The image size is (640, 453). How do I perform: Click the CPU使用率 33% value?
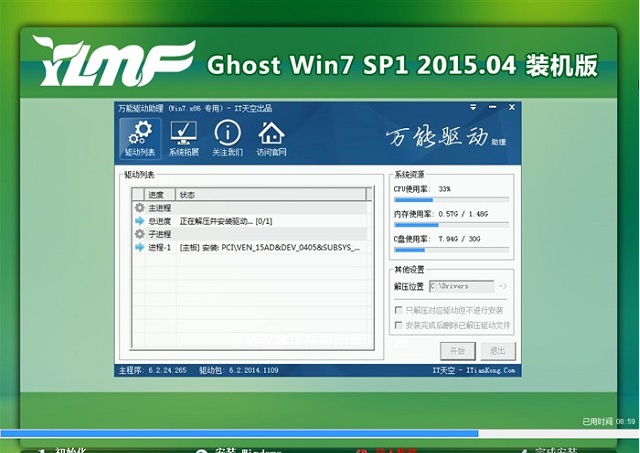click(x=444, y=189)
